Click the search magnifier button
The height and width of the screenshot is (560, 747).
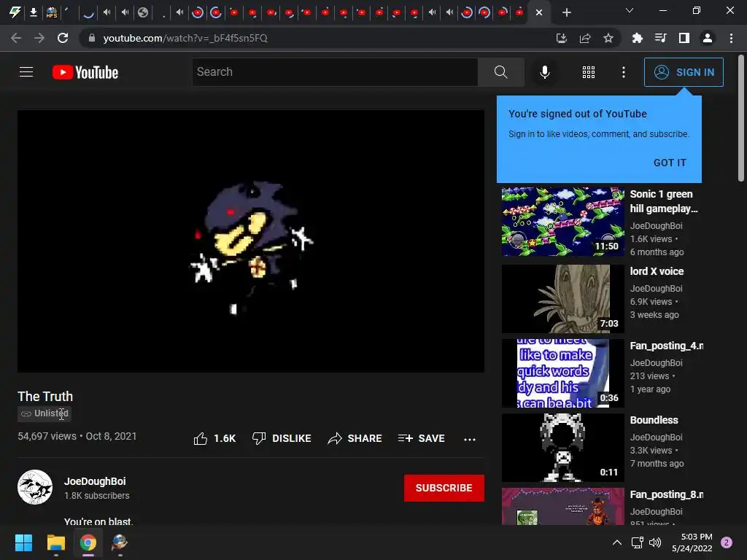point(500,72)
